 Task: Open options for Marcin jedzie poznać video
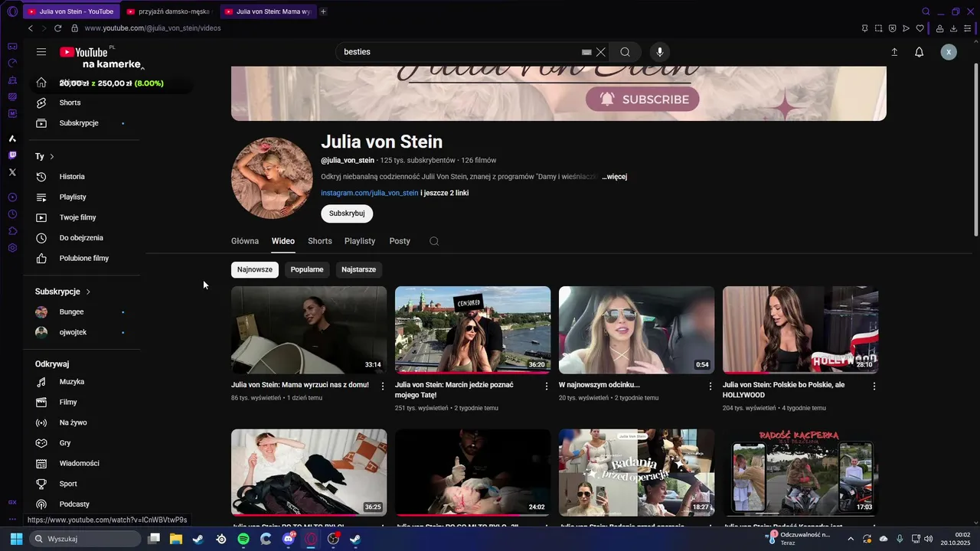click(547, 386)
